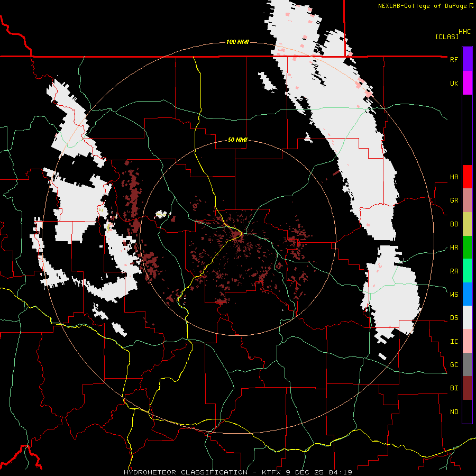476x476 pixels.
Task: Click the UK magenta legend swatch
Action: pyautogui.click(x=467, y=83)
